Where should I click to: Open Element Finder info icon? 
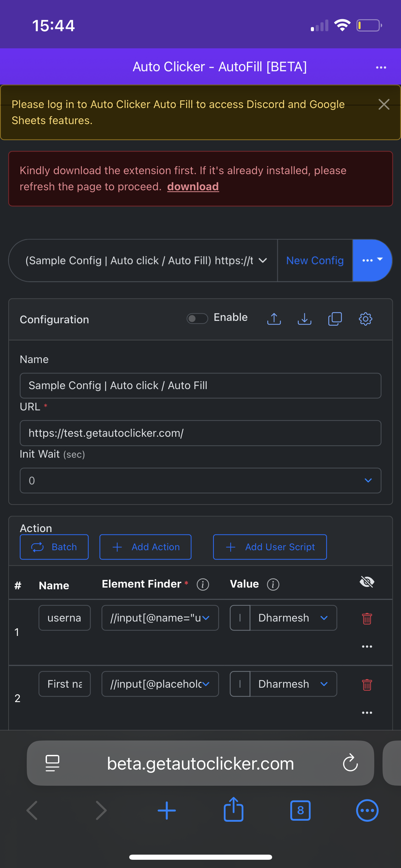click(x=203, y=584)
